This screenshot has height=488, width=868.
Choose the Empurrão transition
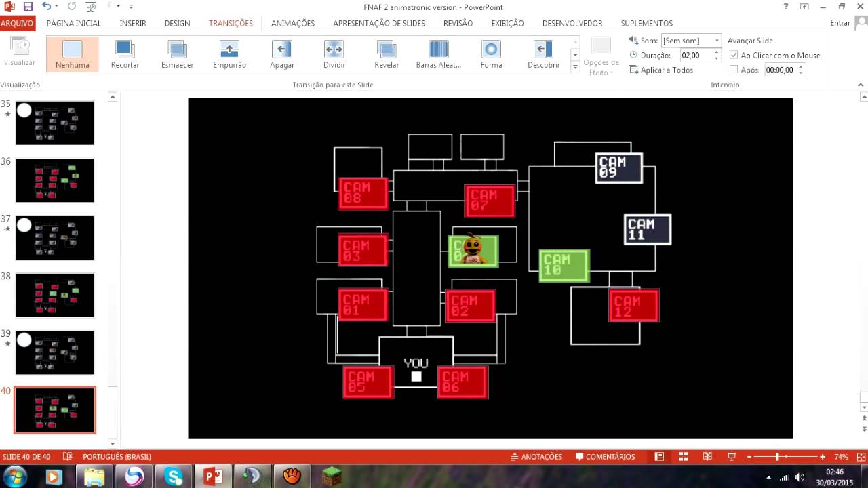[x=229, y=54]
